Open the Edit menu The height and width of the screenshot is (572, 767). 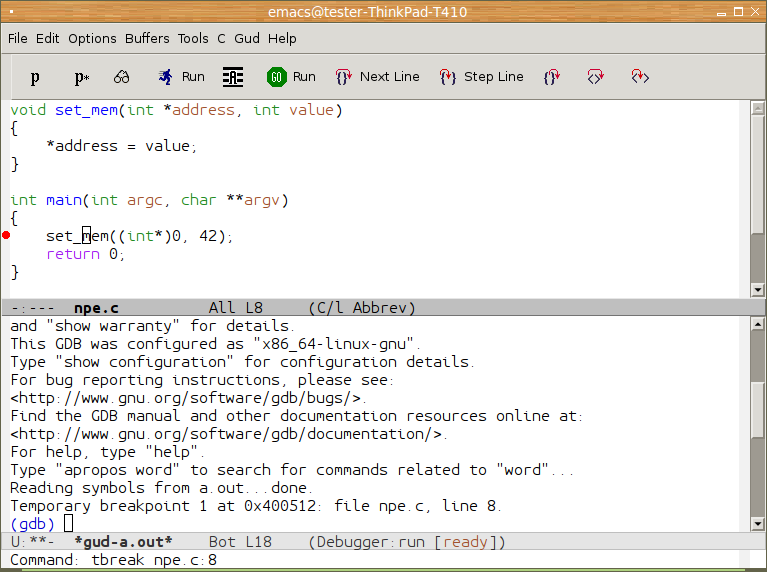(x=47, y=38)
